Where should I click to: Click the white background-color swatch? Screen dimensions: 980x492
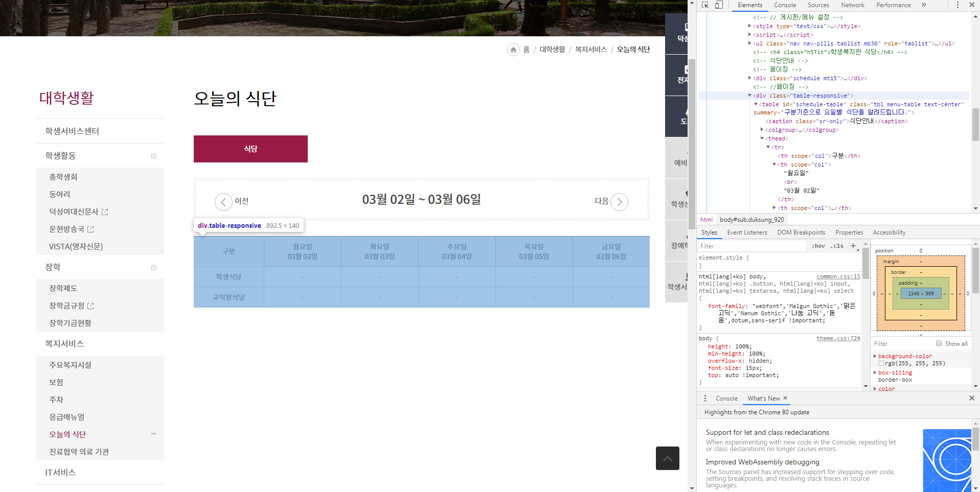pyautogui.click(x=881, y=364)
